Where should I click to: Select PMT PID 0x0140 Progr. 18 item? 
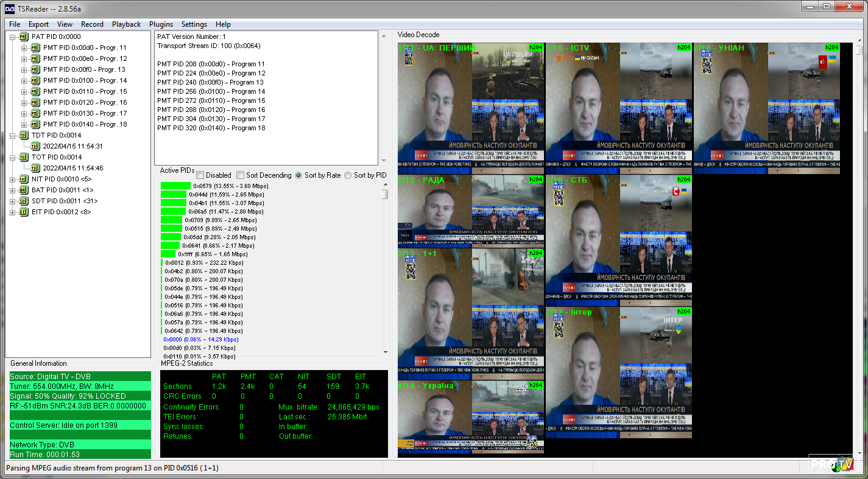(85, 124)
